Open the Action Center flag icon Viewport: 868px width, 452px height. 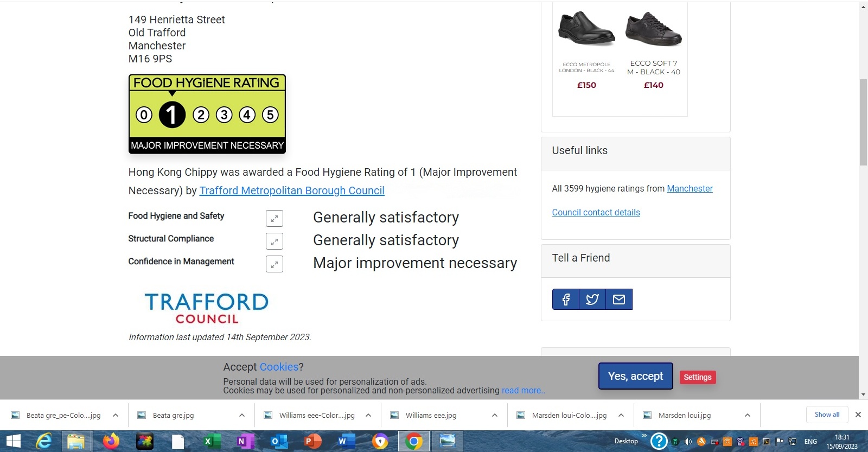pos(780,442)
